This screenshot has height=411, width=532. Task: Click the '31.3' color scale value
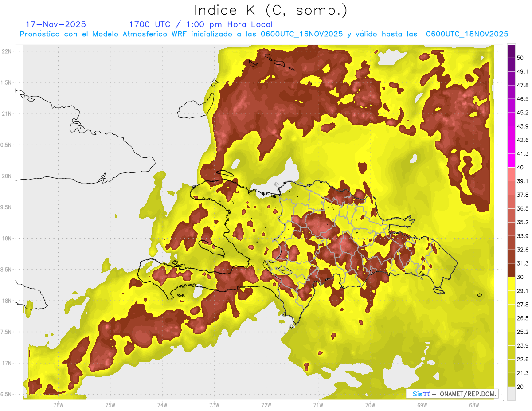point(523,264)
